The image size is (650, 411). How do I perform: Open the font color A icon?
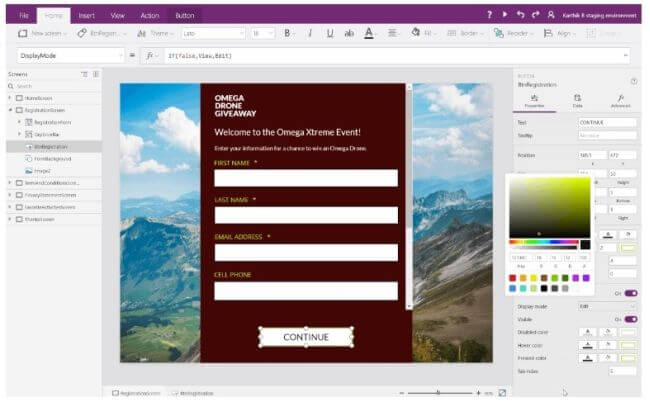tap(369, 33)
